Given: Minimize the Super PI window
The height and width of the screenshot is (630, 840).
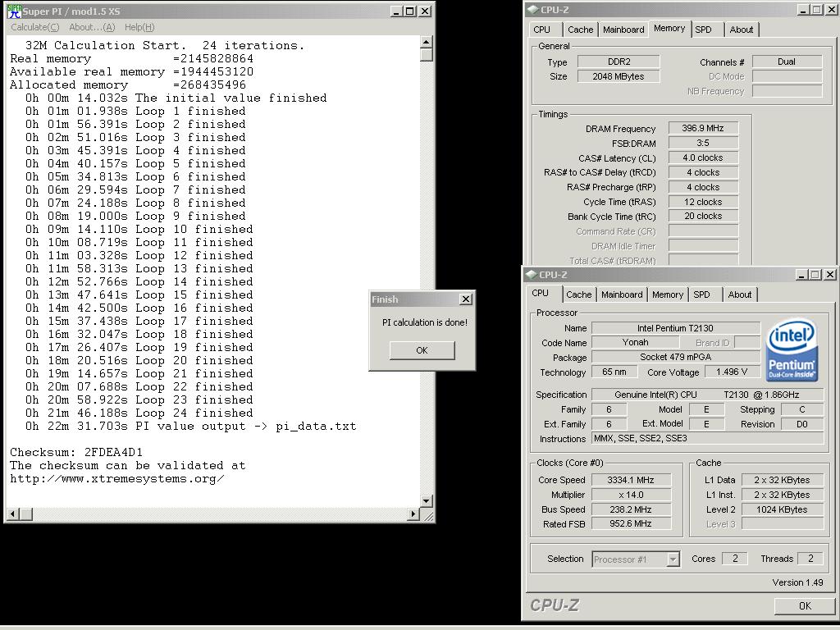Looking at the screenshot, I should [396, 11].
